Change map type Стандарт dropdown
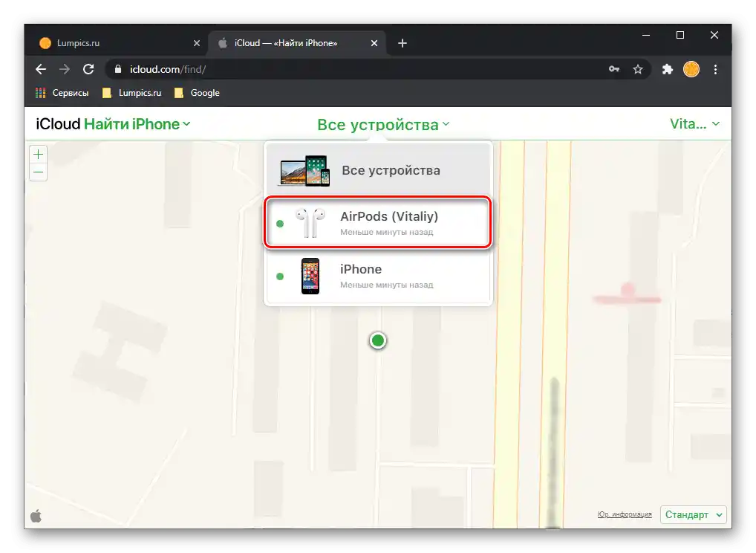756x553 pixels. (694, 515)
